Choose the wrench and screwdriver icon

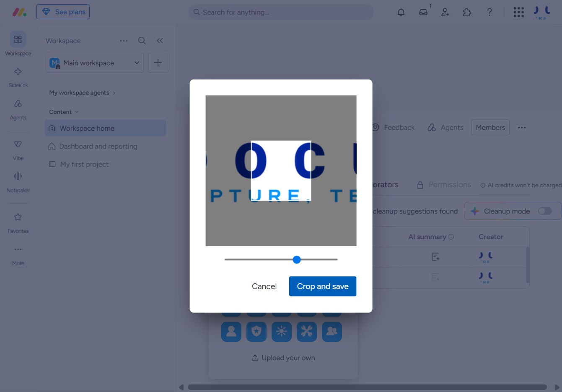click(x=307, y=331)
